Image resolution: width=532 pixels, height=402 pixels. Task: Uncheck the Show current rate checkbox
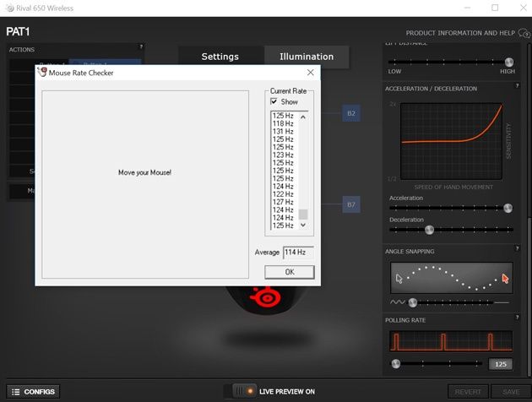(274, 101)
